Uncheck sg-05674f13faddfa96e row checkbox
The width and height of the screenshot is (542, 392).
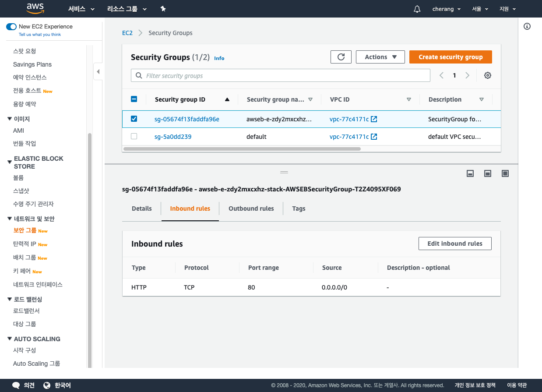point(134,119)
